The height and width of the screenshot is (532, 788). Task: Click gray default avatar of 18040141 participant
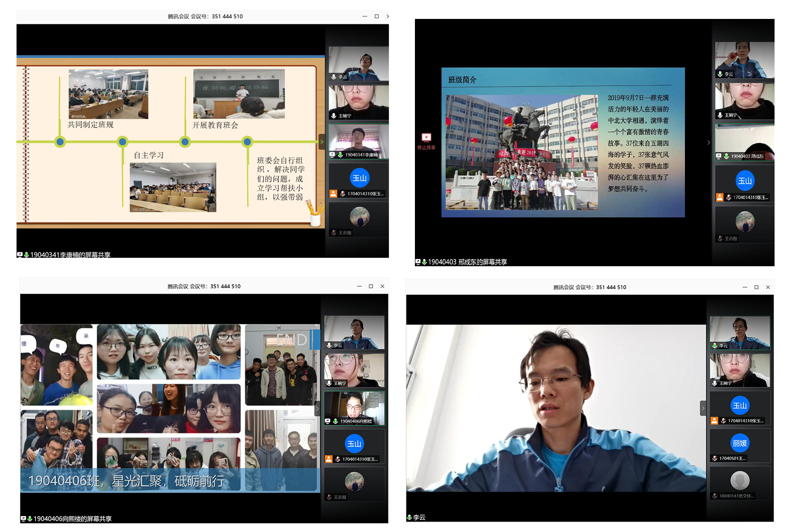pos(740,480)
